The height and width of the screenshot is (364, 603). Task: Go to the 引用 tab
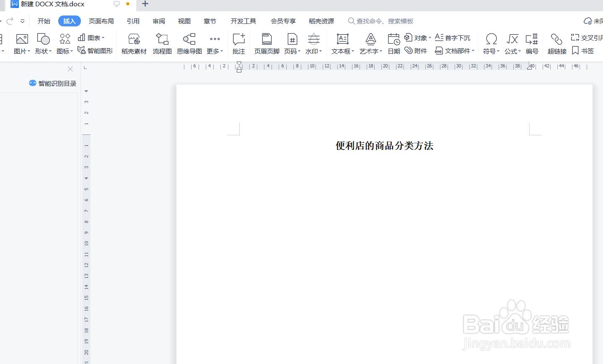133,21
